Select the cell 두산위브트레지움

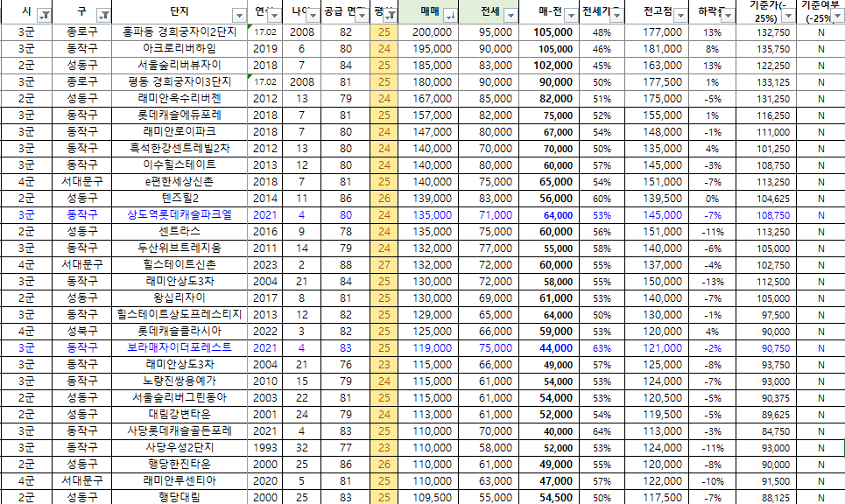pyautogui.click(x=180, y=248)
